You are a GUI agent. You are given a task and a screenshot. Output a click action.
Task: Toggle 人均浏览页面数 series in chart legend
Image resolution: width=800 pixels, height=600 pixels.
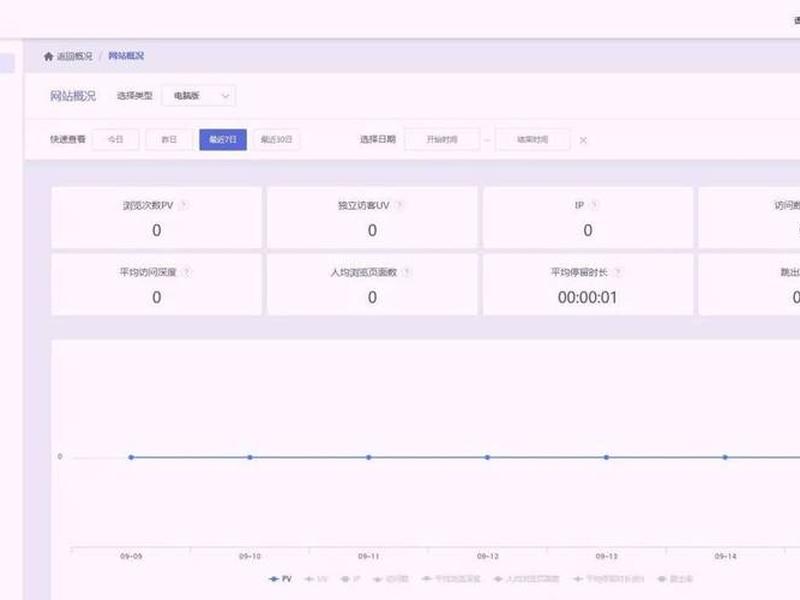(527, 579)
